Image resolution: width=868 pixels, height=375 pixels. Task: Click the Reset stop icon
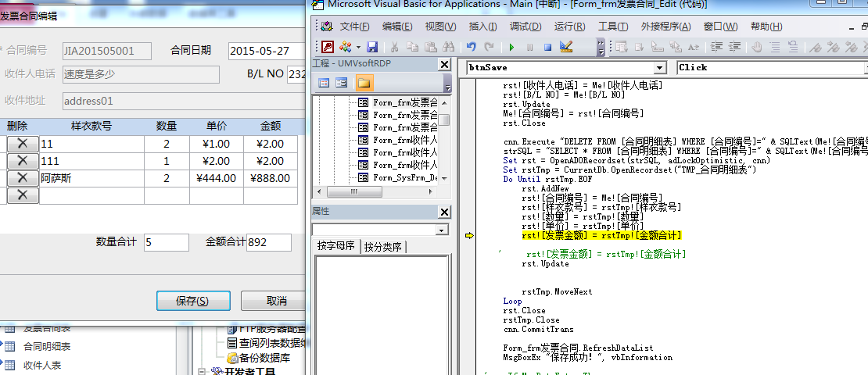coord(547,48)
